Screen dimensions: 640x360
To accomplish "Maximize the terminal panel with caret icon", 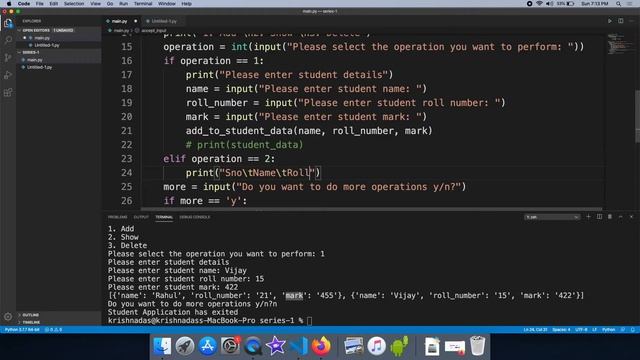I will tap(620, 217).
